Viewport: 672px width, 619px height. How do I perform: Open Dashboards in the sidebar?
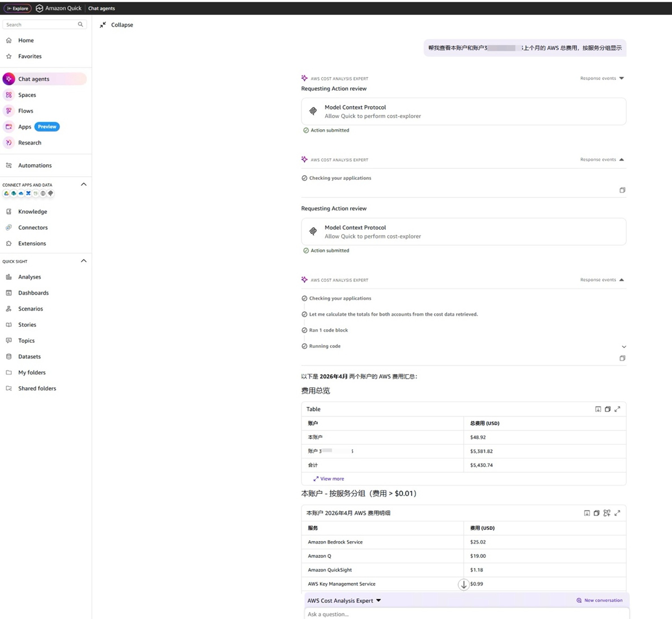pyautogui.click(x=33, y=293)
